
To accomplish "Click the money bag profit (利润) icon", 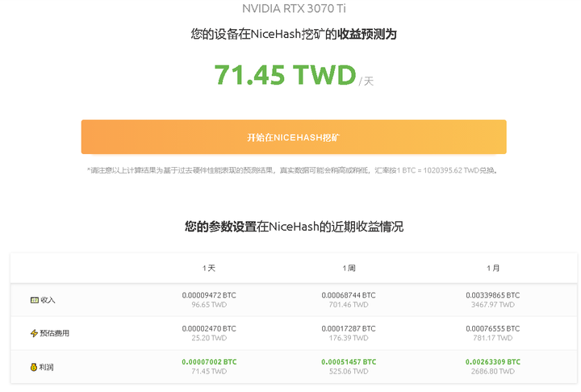I will tap(34, 367).
